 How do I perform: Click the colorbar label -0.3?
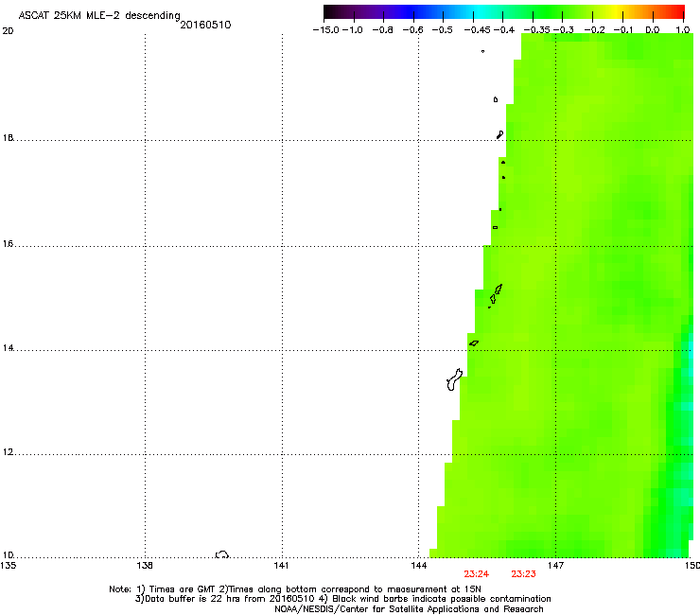pos(564,30)
